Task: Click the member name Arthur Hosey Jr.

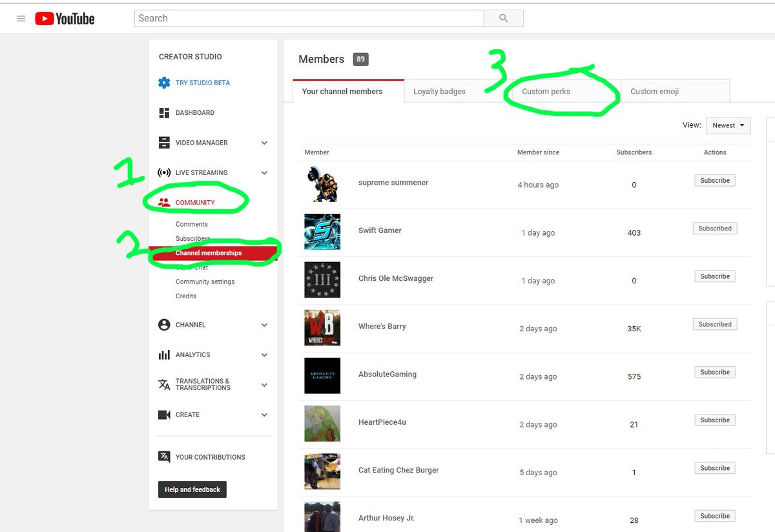Action: pyautogui.click(x=386, y=518)
